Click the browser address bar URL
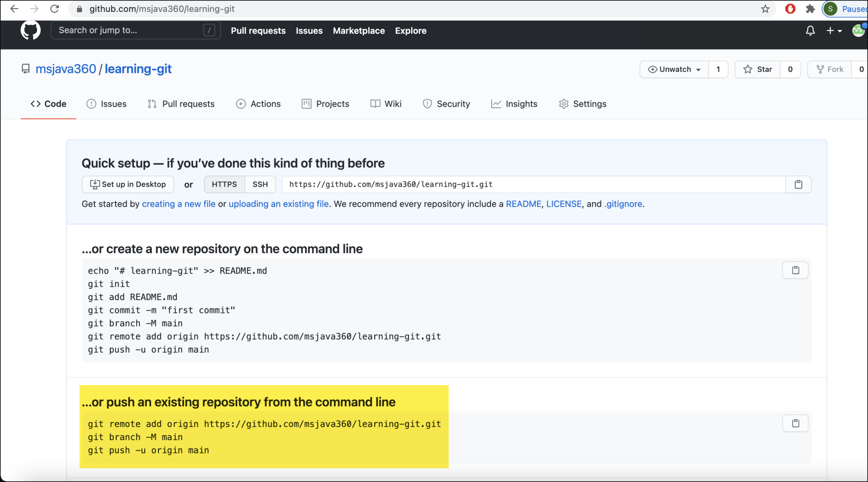The image size is (868, 482). click(161, 9)
